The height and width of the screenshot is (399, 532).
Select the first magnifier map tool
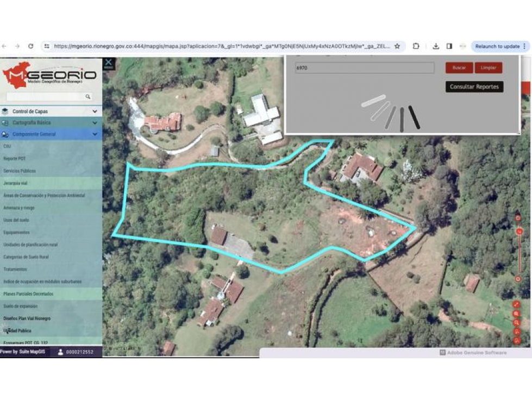click(x=516, y=314)
